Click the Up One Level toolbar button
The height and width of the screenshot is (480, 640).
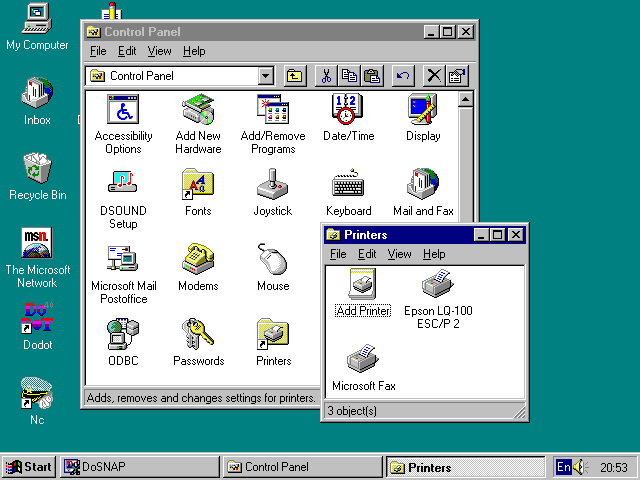pos(295,76)
